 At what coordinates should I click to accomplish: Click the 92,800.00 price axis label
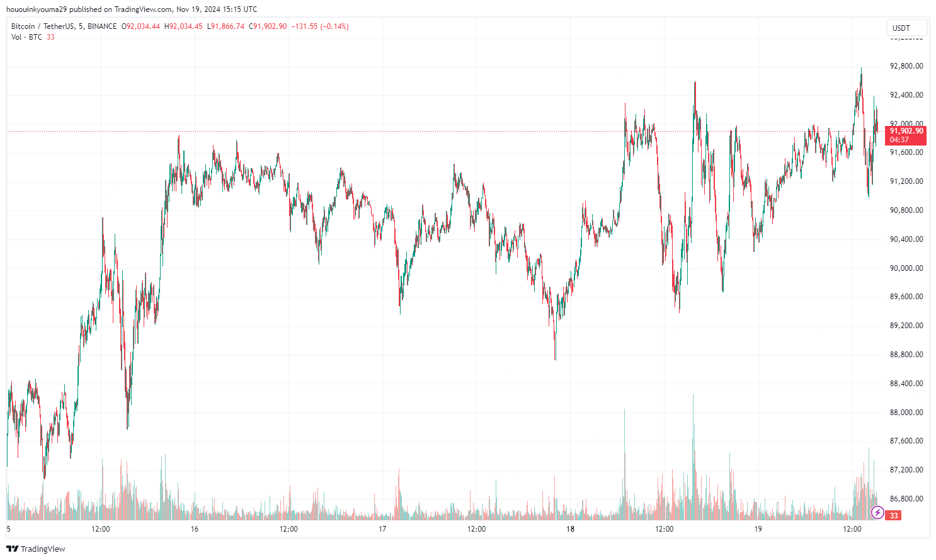[x=906, y=66]
